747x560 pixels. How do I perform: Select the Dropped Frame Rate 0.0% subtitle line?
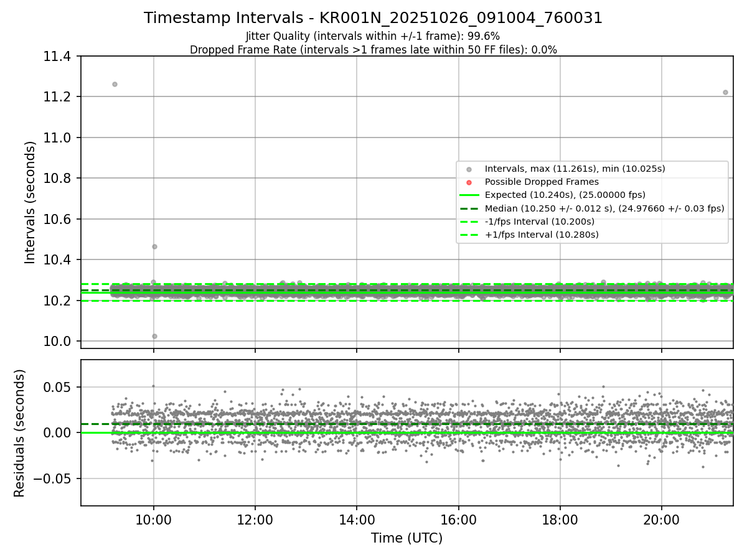(374, 50)
